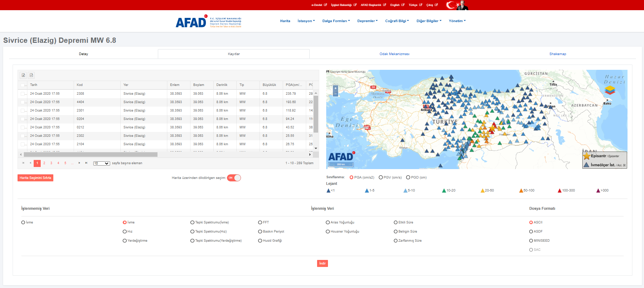Check the row with code 2308

coord(23,94)
